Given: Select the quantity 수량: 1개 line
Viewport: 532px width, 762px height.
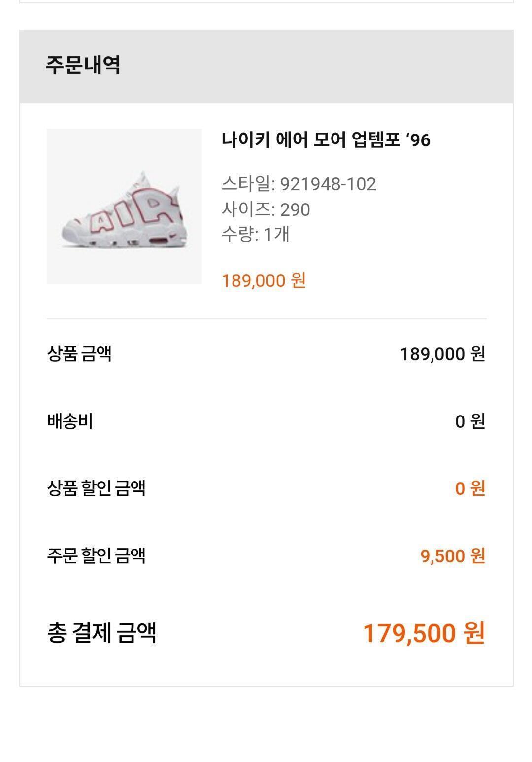Looking at the screenshot, I should tap(255, 234).
